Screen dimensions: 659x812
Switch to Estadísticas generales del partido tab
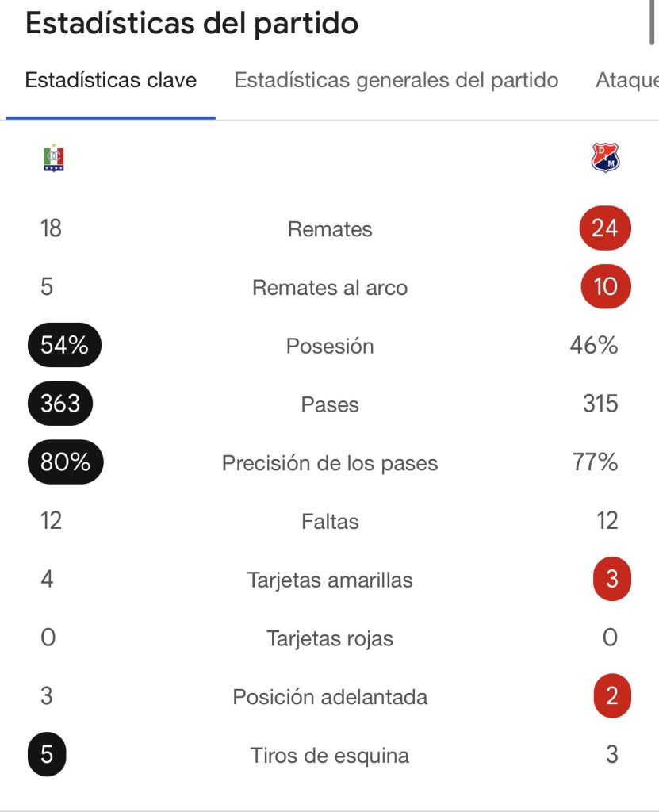[x=397, y=81]
